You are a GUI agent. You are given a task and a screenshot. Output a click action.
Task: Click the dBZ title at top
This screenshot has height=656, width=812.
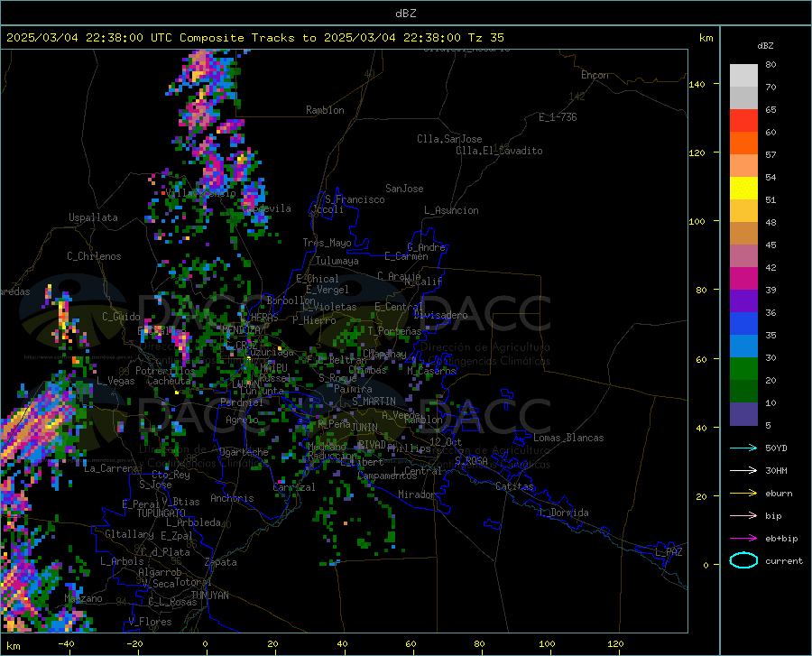[405, 14]
